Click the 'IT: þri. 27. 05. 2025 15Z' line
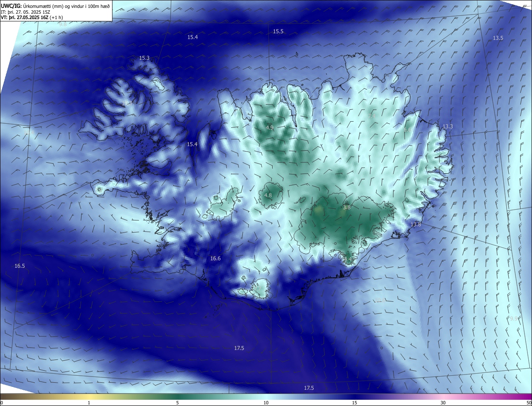 coord(26,12)
